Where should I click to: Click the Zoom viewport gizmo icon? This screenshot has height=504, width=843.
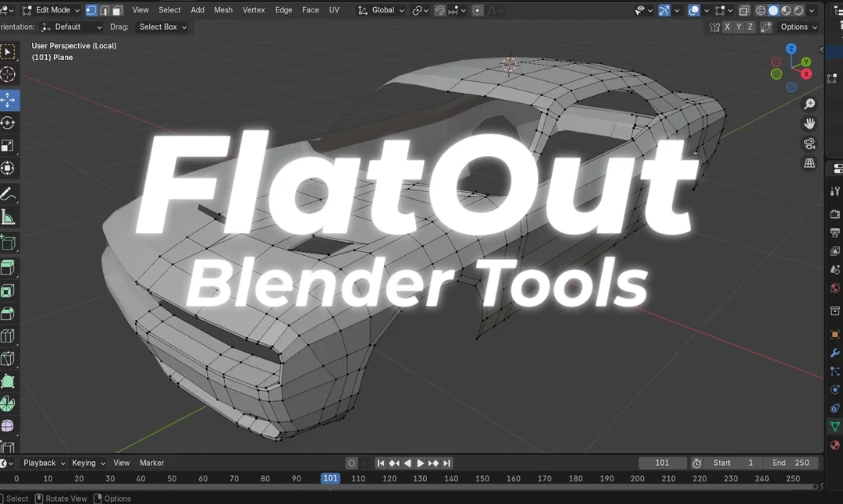(x=809, y=104)
